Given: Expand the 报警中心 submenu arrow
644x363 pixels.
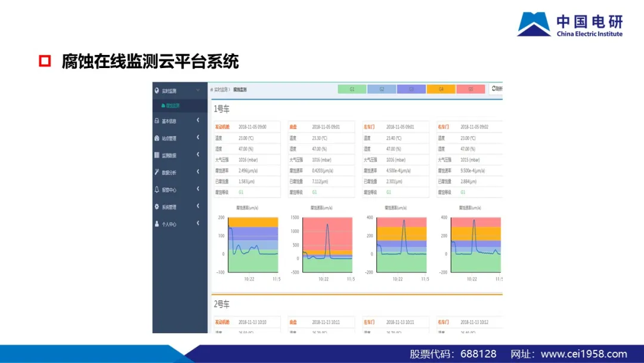Looking at the screenshot, I should (x=198, y=190).
